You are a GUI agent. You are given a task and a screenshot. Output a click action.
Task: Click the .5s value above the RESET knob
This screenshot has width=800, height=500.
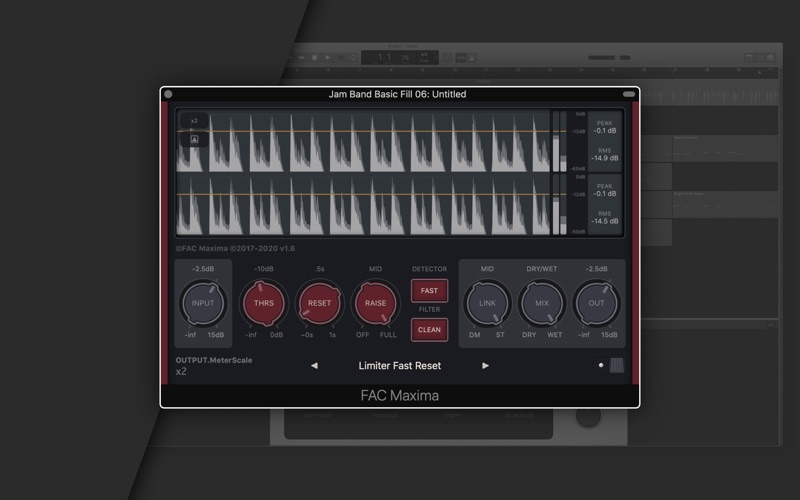pos(319,269)
